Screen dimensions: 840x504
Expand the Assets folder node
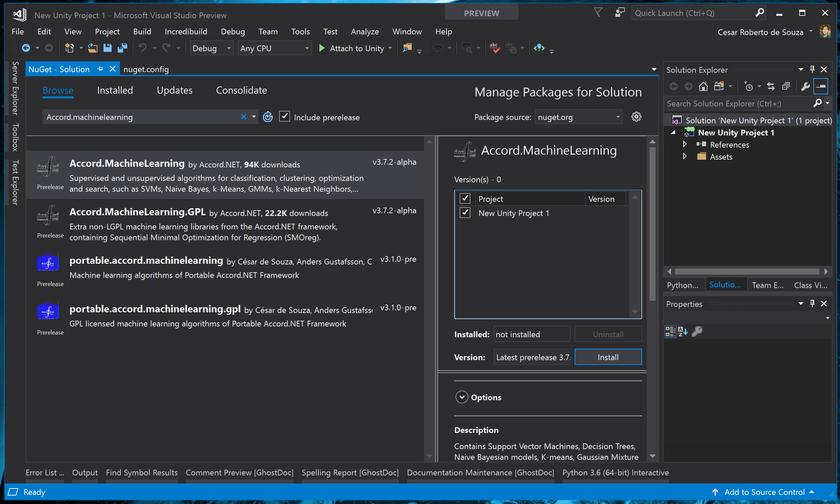(685, 157)
